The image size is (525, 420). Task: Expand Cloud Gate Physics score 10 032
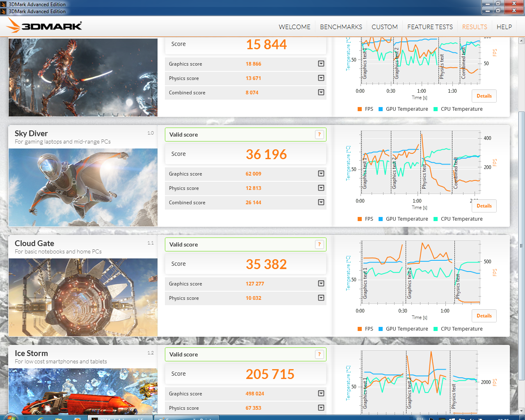(x=321, y=298)
